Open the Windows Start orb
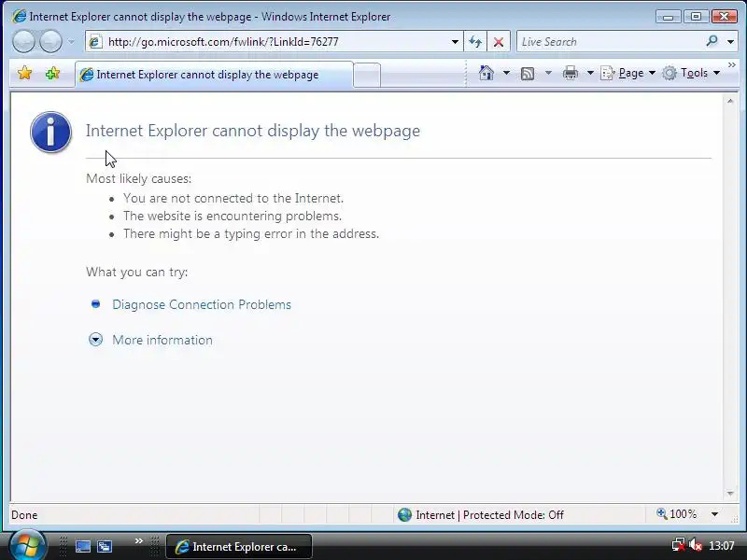This screenshot has width=747, height=560. click(x=27, y=545)
